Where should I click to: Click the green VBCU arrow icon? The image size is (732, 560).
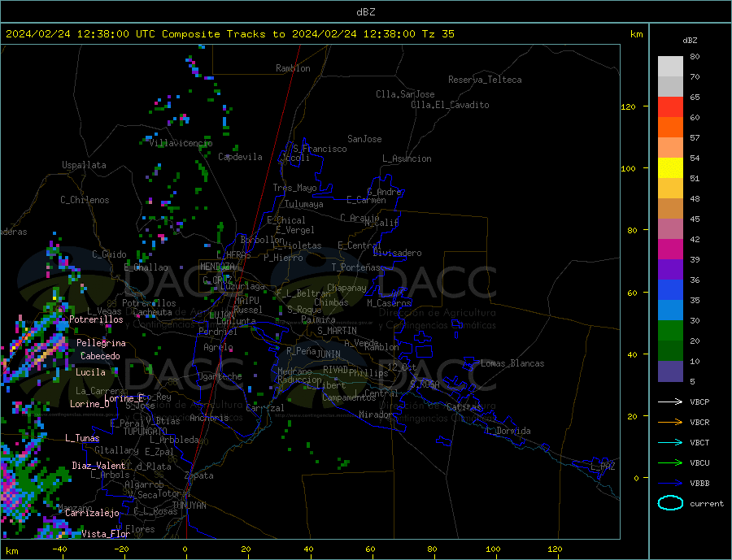pyautogui.click(x=670, y=463)
